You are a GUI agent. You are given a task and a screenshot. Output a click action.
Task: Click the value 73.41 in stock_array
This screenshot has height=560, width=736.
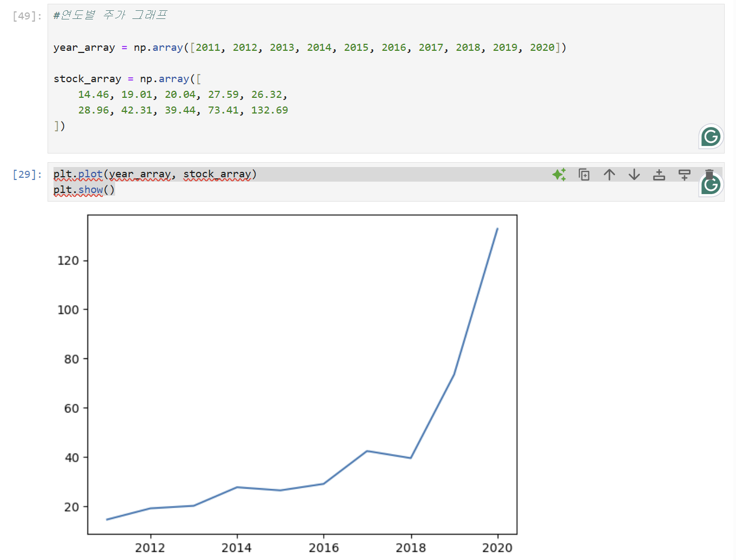point(223,110)
